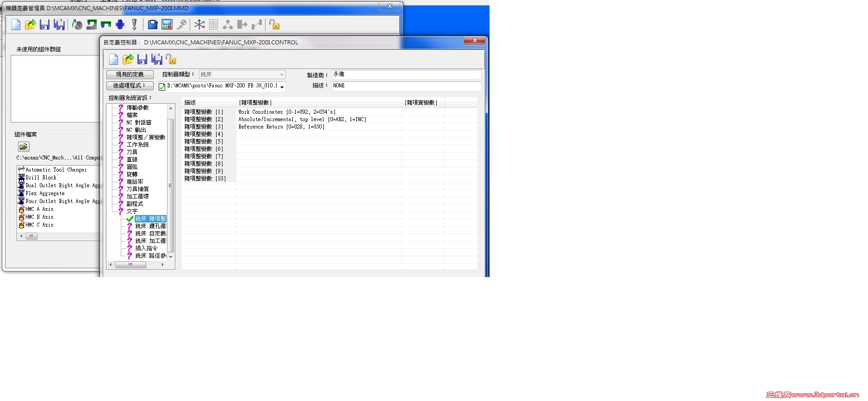Click New file icon in Machine Definition Manager toolbar
868x401 pixels.
coord(16,25)
